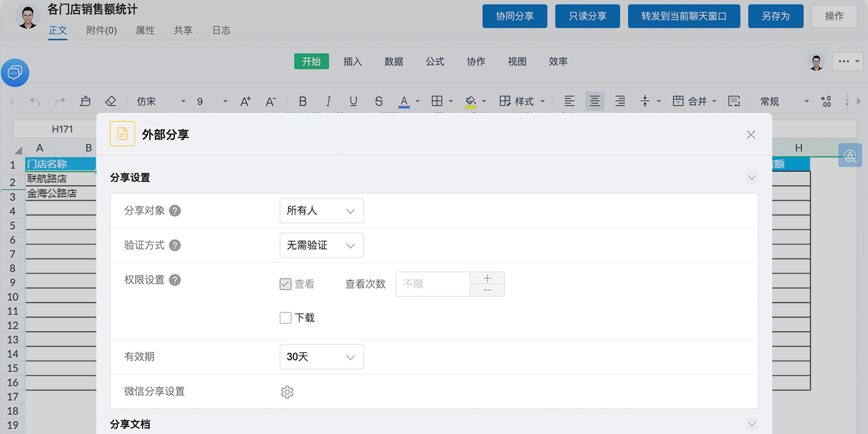
Task: Select the clear format eraser icon
Action: click(x=110, y=101)
